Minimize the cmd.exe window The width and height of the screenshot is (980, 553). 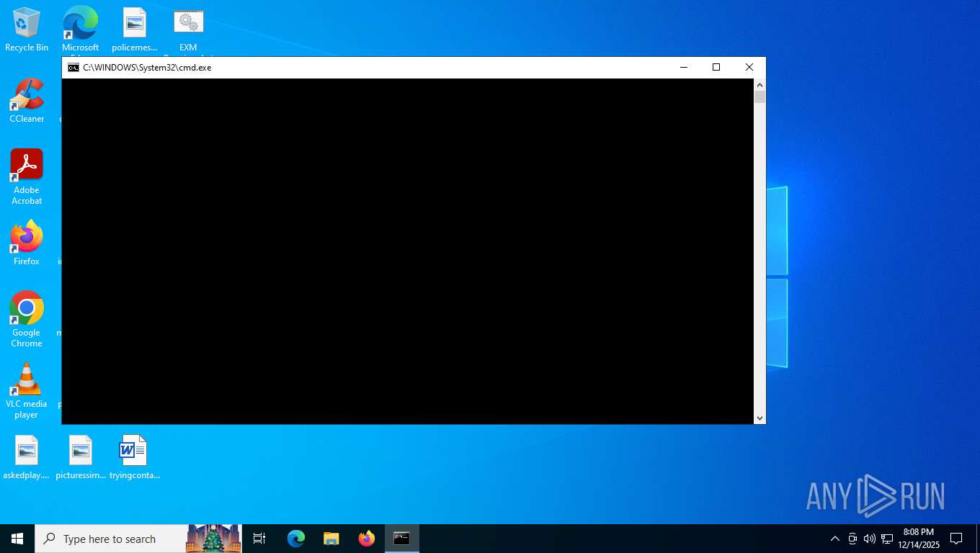(x=684, y=68)
